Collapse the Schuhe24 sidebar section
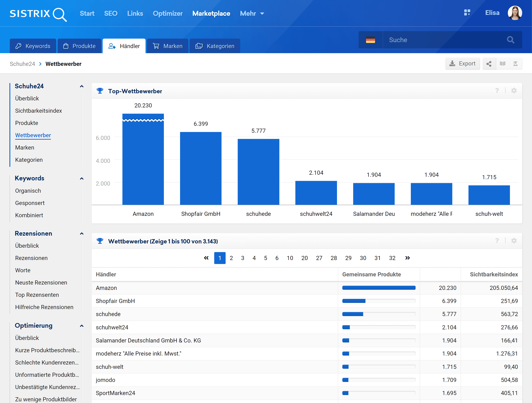The image size is (532, 403). point(81,86)
